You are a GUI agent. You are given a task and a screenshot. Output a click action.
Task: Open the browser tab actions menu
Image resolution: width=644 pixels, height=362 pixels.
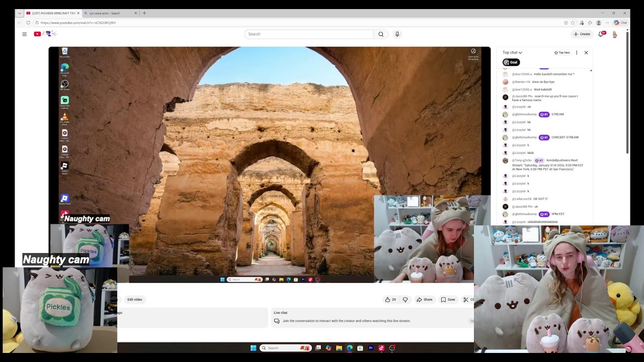[20, 13]
